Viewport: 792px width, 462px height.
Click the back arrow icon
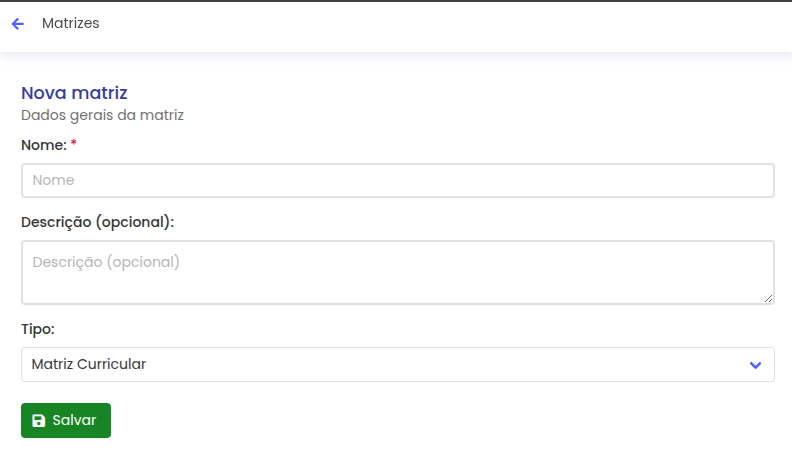pos(18,24)
